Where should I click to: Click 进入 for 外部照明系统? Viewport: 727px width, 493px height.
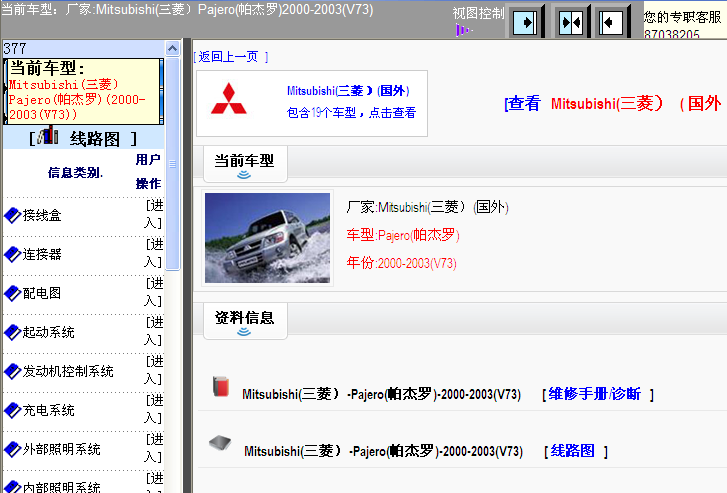pos(153,448)
